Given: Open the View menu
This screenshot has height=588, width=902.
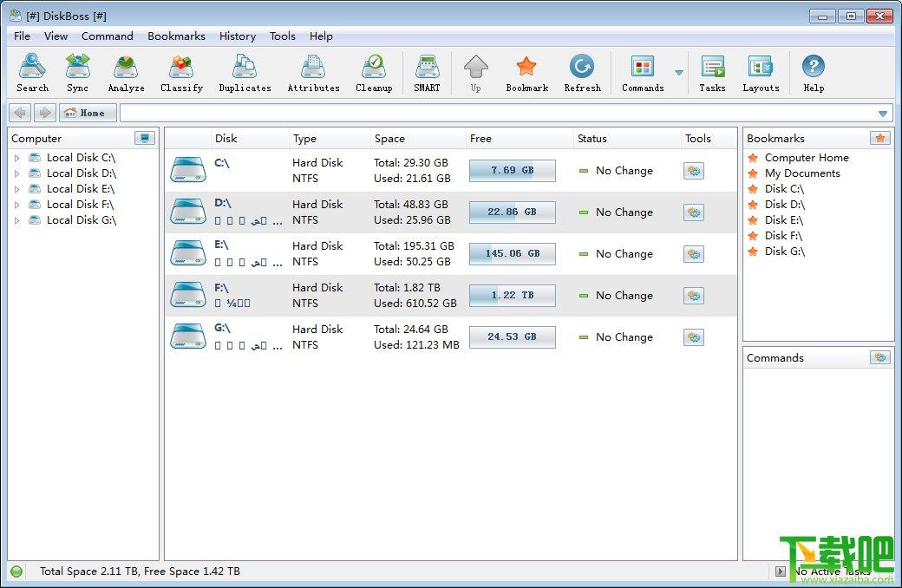Looking at the screenshot, I should coord(56,36).
